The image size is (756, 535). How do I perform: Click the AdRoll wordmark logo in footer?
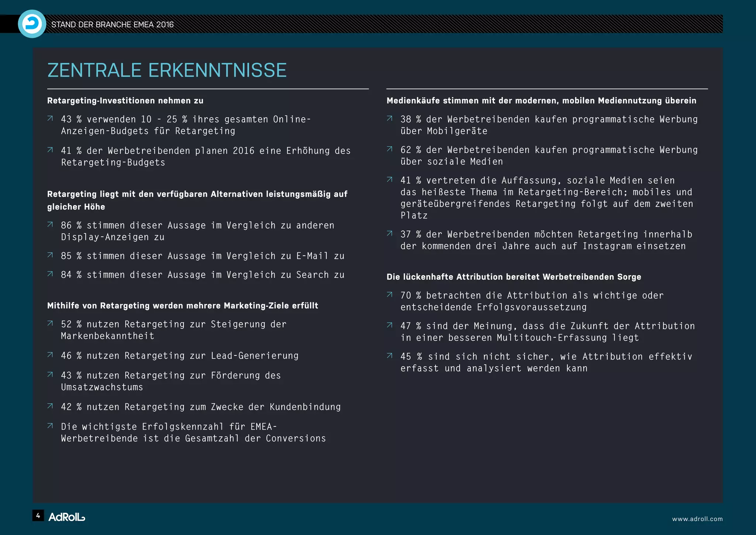point(67,517)
